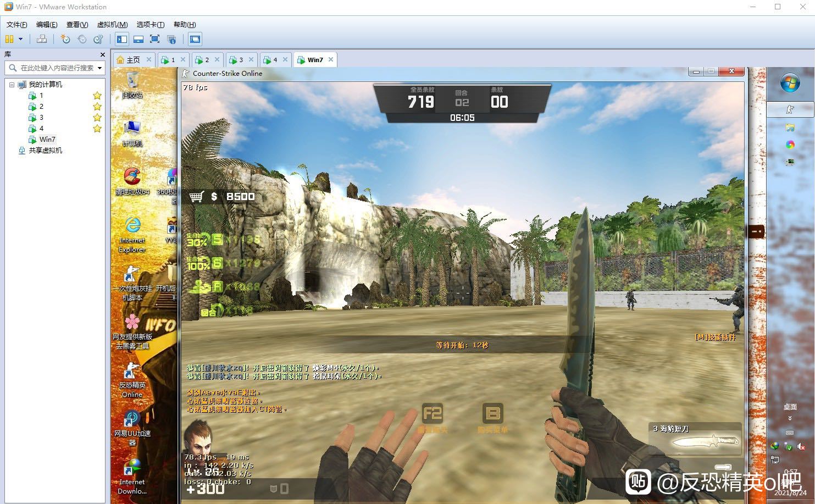Select 我的计算机 in the library tree
815x504 pixels.
(45, 85)
